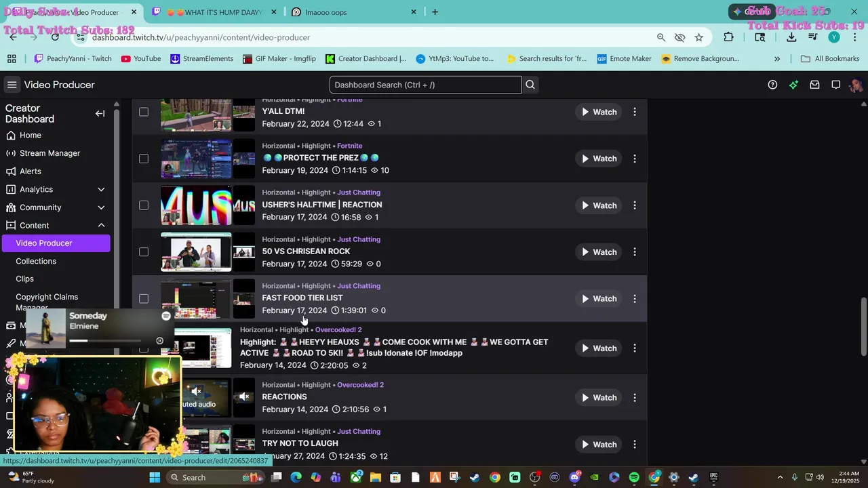The image size is (868, 488).
Task: Bookmark this page with star icon
Action: (x=698, y=37)
